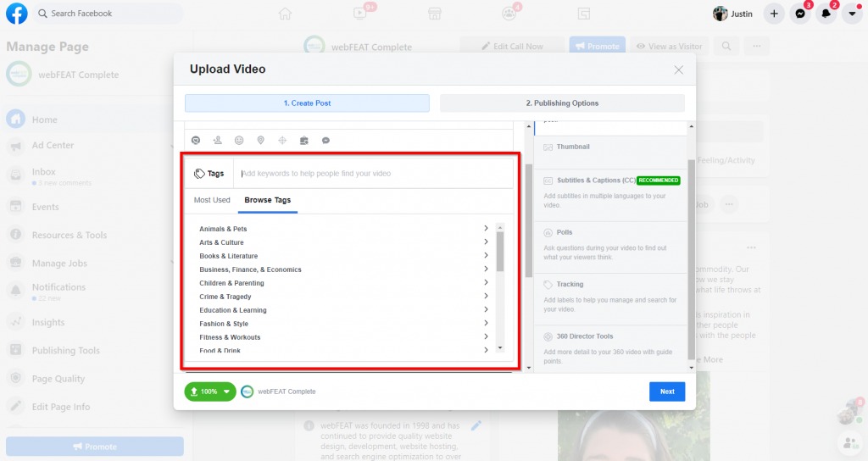
Task: Click the Tracking tag icon
Action: 548,285
